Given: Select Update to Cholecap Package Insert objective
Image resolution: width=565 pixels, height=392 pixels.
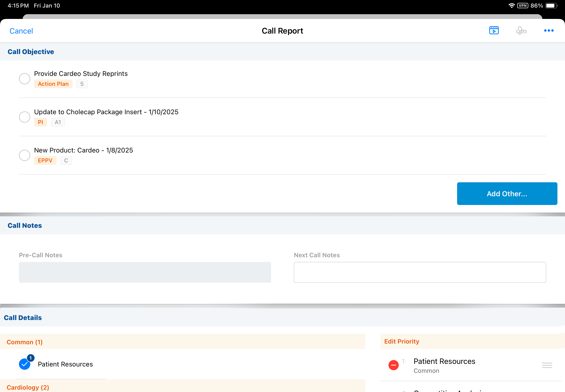Looking at the screenshot, I should click(x=25, y=117).
